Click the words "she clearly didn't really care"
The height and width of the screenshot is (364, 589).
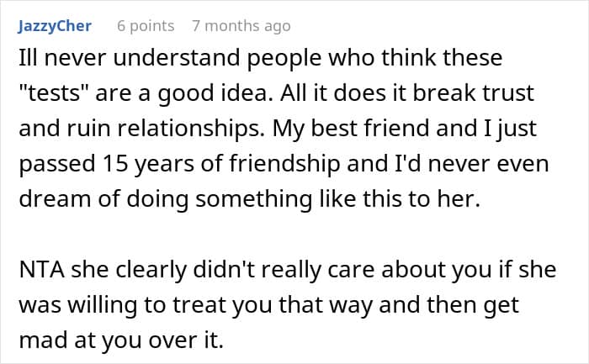point(223,270)
